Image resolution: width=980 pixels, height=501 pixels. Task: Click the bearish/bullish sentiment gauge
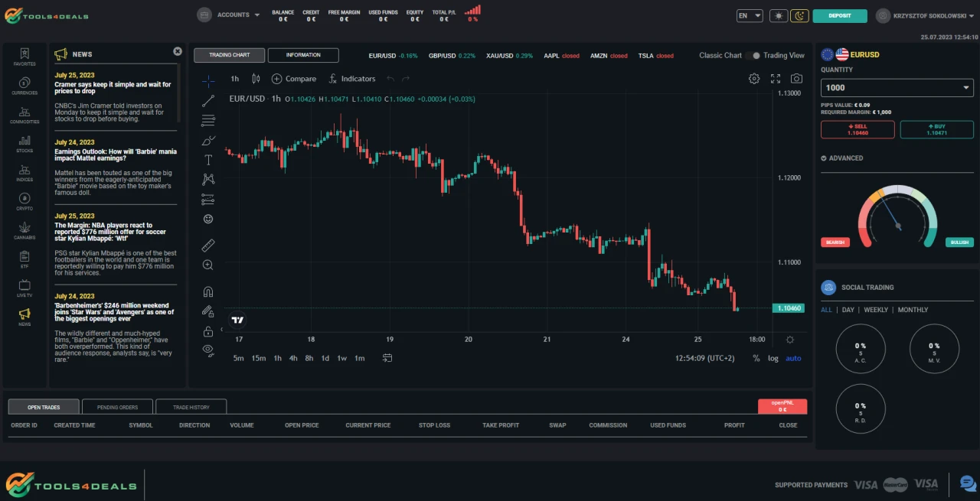pyautogui.click(x=897, y=216)
